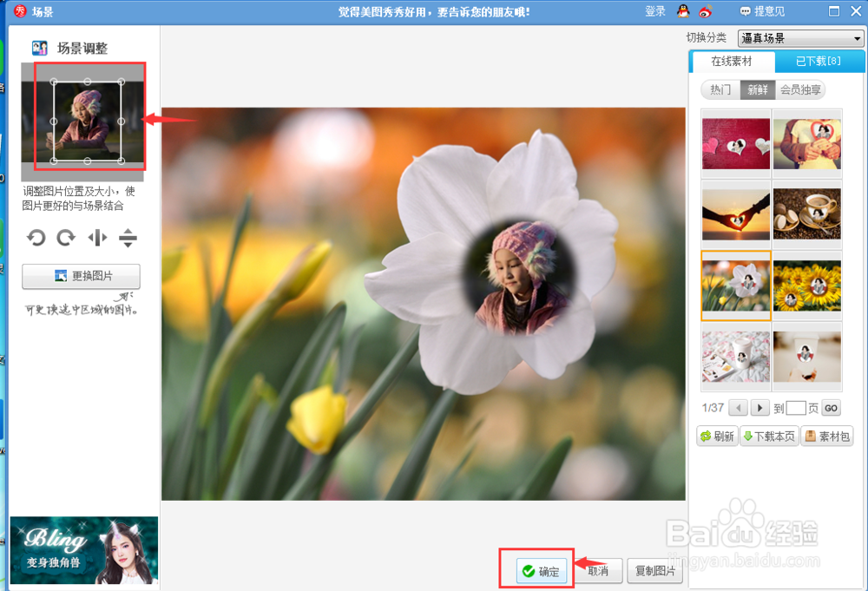Viewport: 868px width, 591px height.
Task: Choose the sunflowers scene thumbnail
Action: [x=807, y=286]
